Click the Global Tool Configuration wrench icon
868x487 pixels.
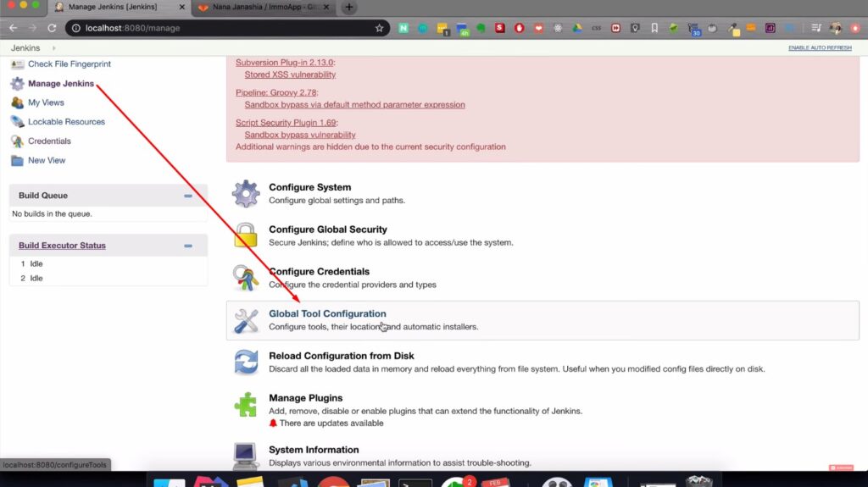click(x=246, y=320)
